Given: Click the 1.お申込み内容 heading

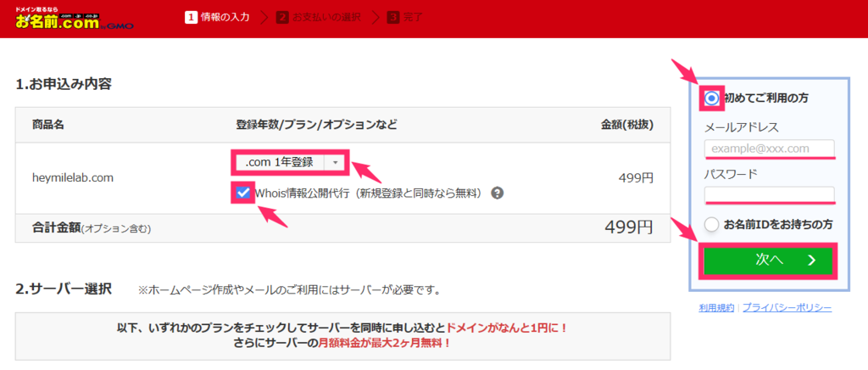Looking at the screenshot, I should (x=64, y=84).
